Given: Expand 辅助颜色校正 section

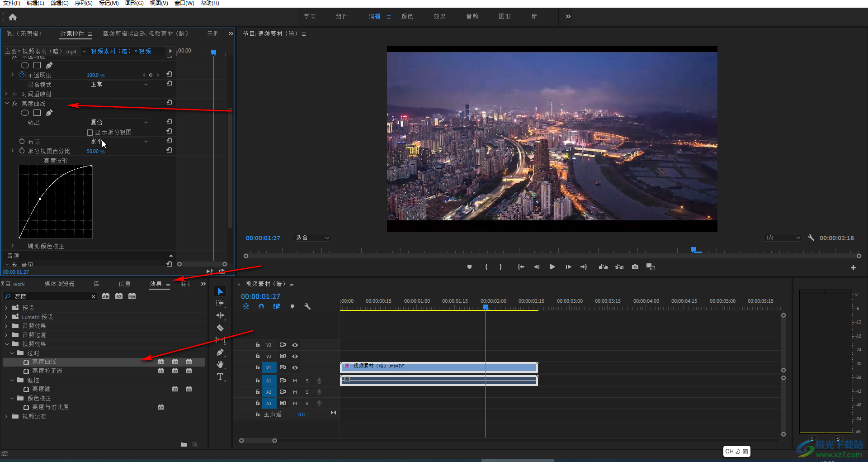Looking at the screenshot, I should click(x=13, y=246).
